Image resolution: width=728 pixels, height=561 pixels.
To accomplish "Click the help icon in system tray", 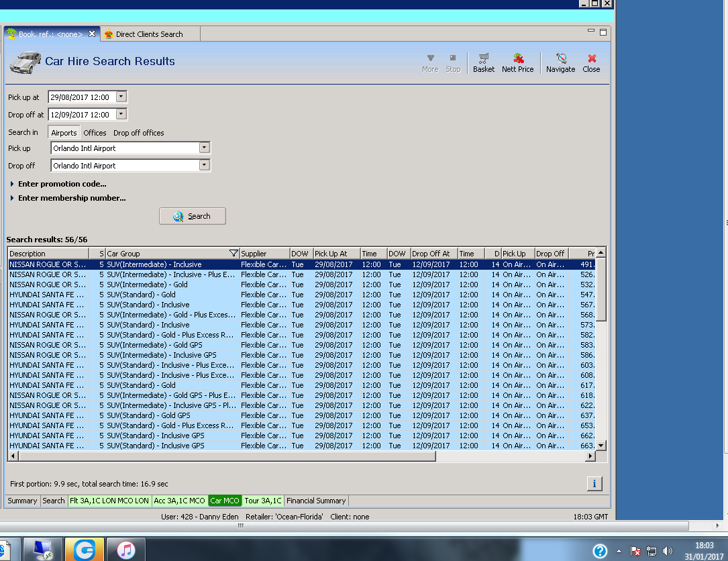I will (601, 551).
